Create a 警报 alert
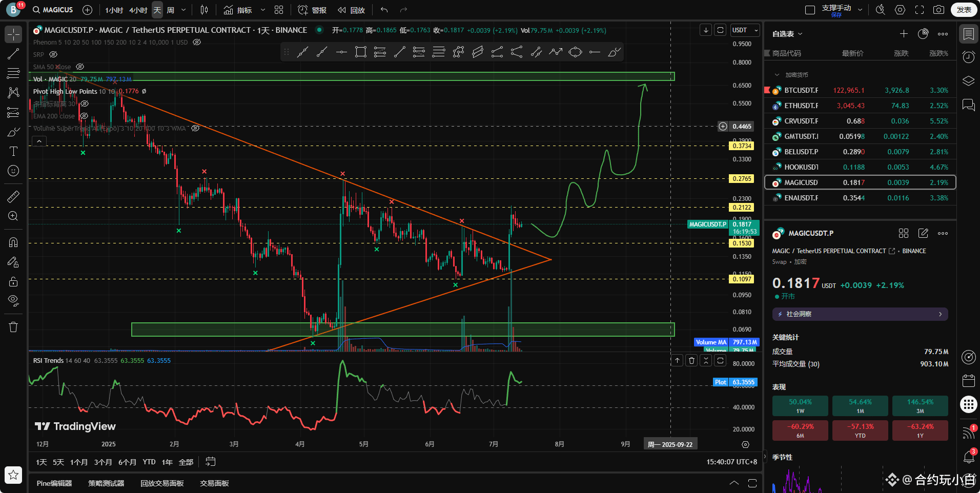This screenshot has width=980, height=493. [312, 10]
